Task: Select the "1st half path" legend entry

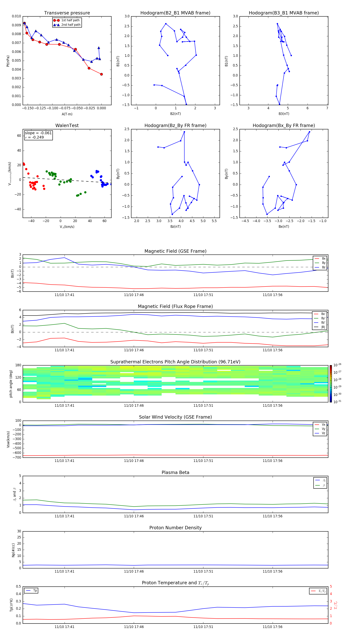Action: [x=67, y=20]
